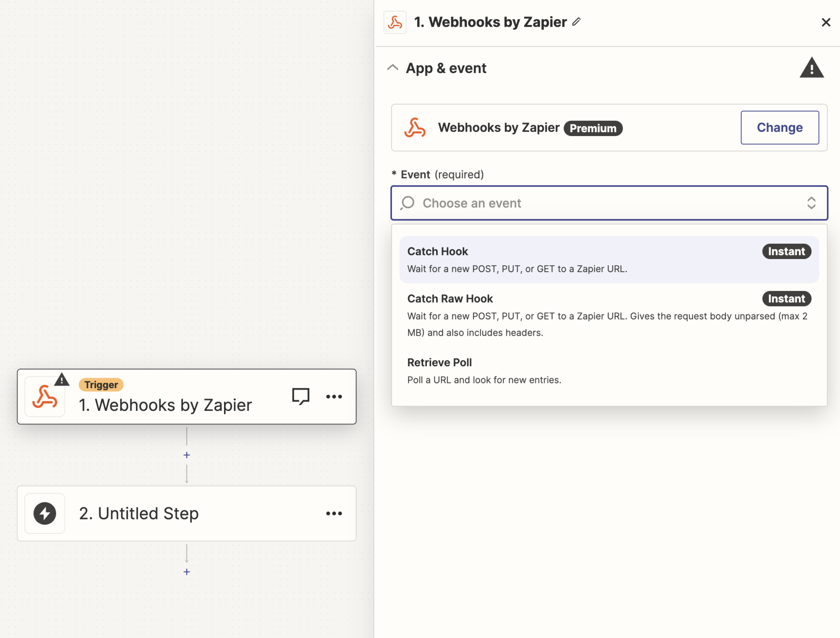
Task: Click the plus between step 1 and 2
Action: (187, 455)
